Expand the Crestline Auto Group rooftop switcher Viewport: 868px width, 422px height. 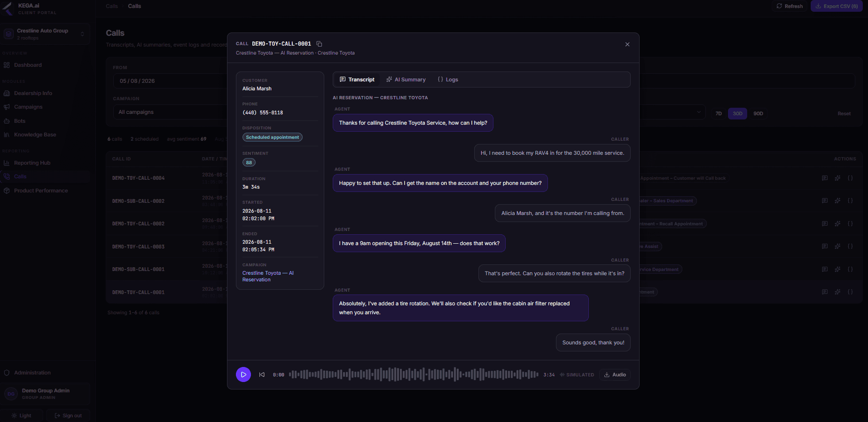(45, 34)
